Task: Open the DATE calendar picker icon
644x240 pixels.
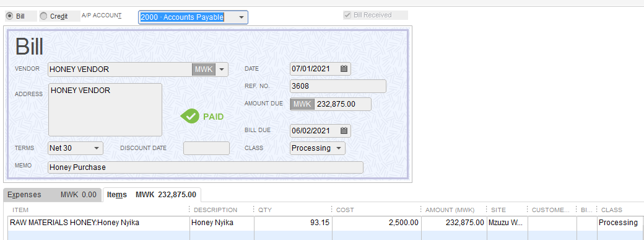Action: tap(344, 69)
